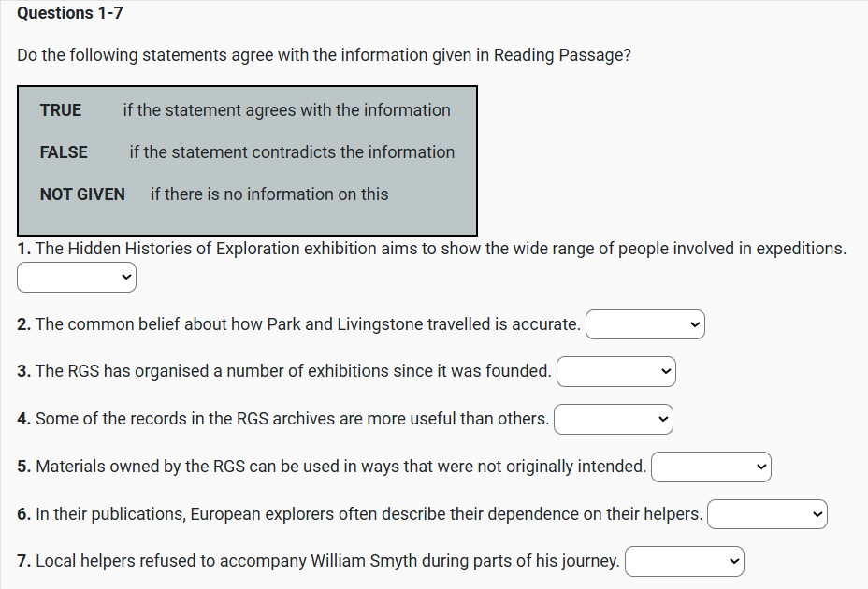
Task: Expand answer dropdown for question 3
Action: pos(615,371)
